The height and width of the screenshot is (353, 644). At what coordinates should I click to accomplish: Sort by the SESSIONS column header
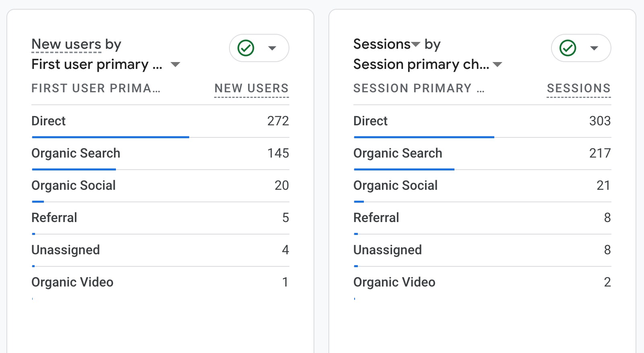click(x=578, y=88)
